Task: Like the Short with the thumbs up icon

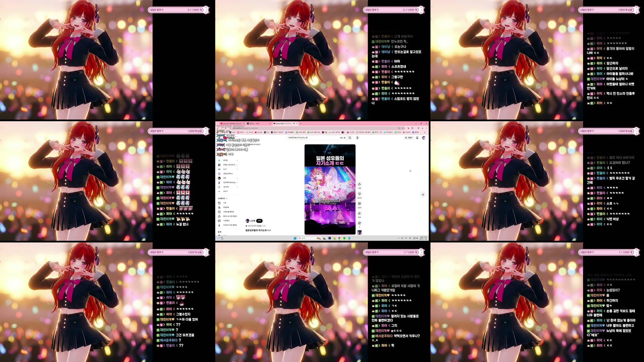Action: pos(359,184)
